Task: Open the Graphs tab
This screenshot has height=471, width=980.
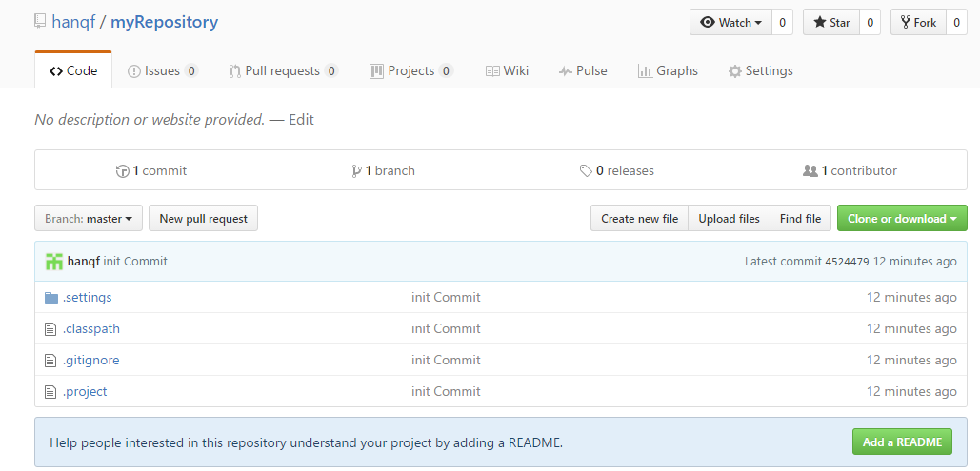Action: pos(669,71)
